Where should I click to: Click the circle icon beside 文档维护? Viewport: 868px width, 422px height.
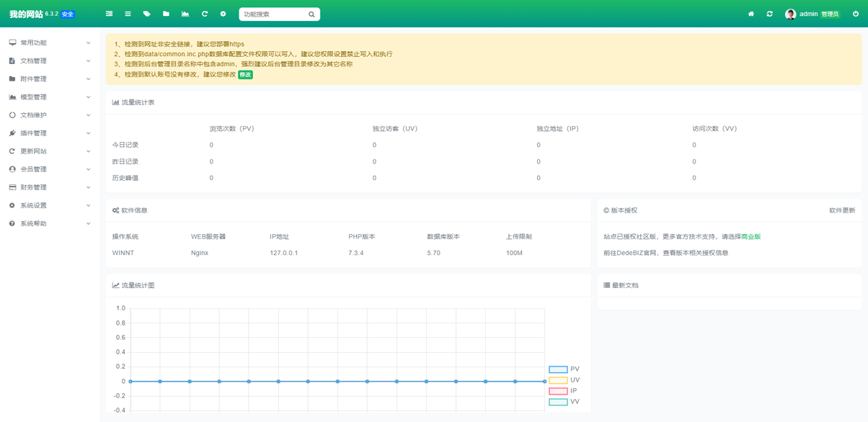pos(12,115)
